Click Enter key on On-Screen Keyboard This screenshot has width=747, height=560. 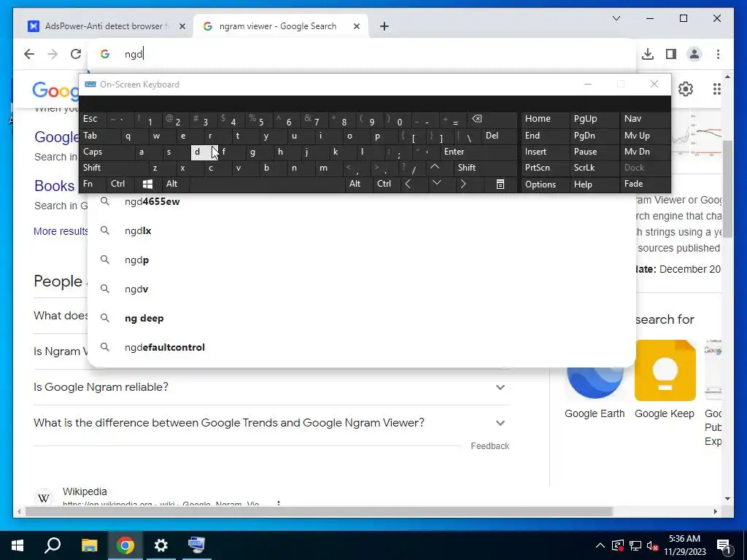[x=478, y=152]
